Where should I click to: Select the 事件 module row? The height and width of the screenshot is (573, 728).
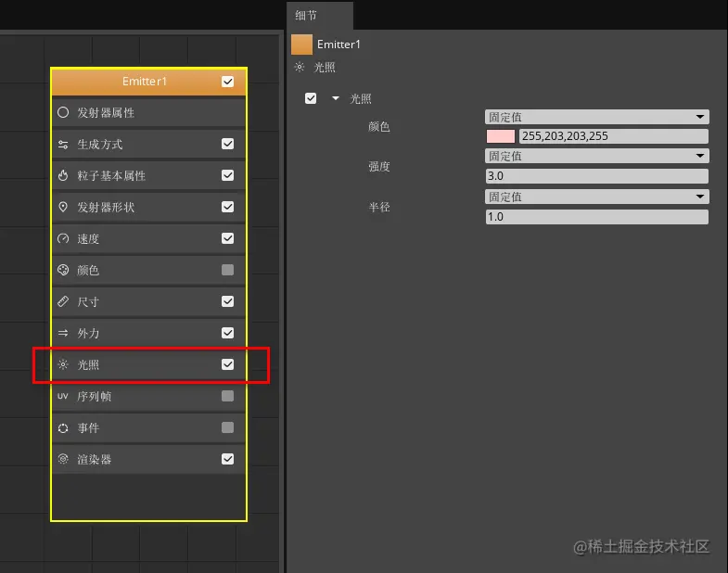(x=148, y=427)
